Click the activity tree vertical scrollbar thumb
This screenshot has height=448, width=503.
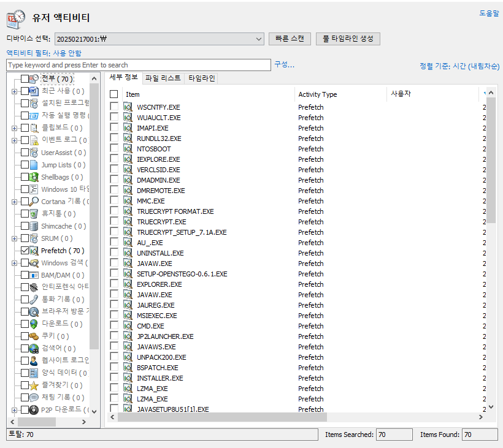[x=94, y=216]
